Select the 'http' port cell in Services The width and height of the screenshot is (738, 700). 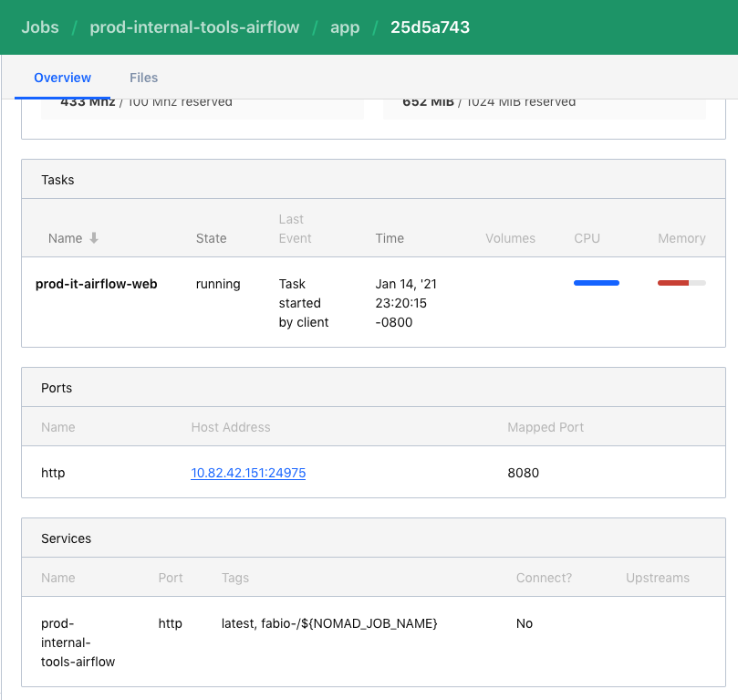(170, 623)
